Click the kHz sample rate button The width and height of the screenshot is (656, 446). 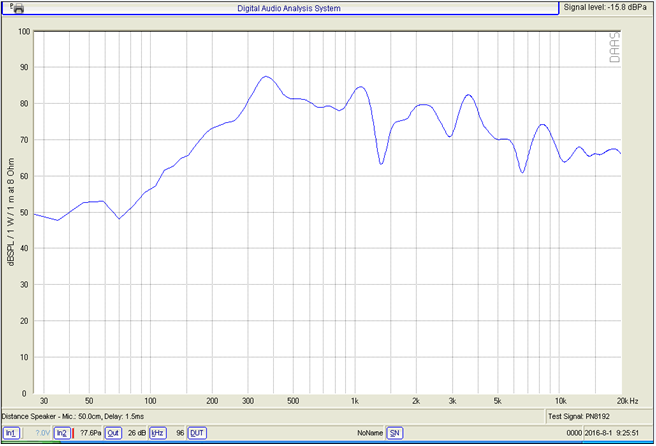[x=157, y=433]
